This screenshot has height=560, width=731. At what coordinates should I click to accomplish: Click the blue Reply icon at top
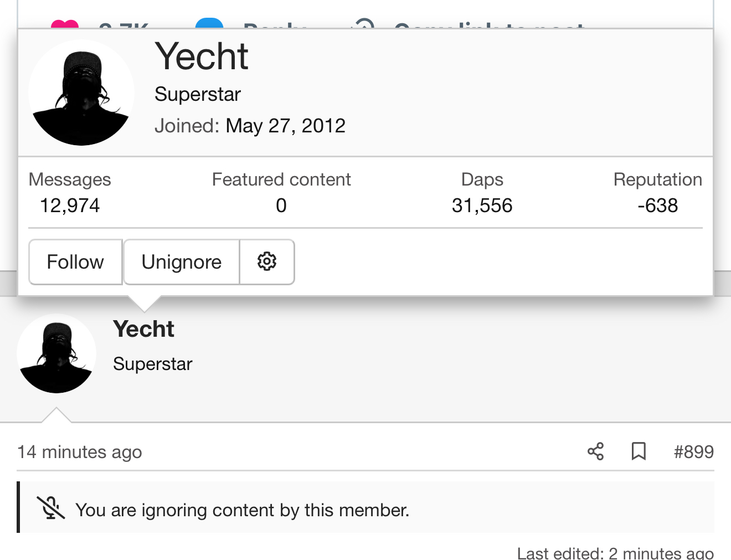[209, 23]
